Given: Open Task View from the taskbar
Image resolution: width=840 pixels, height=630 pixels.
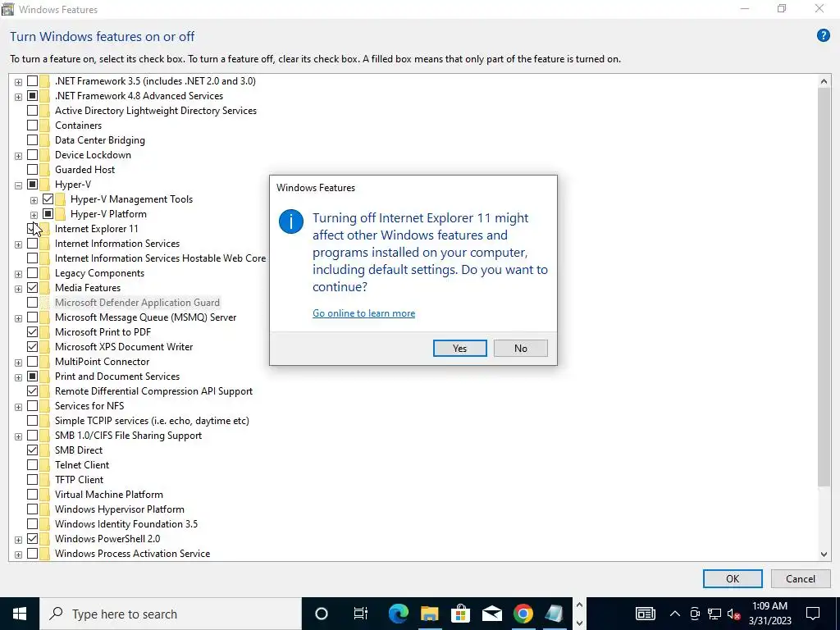Looking at the screenshot, I should 361,614.
